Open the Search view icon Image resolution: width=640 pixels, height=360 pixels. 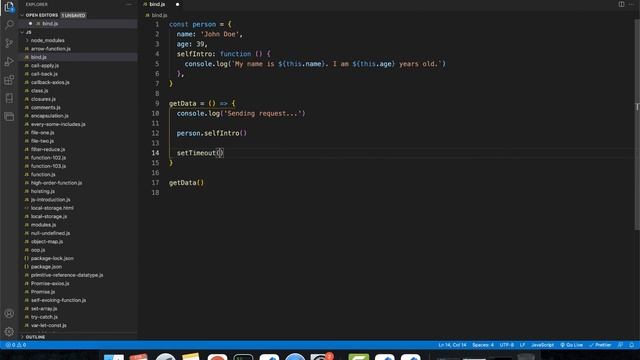pyautogui.click(x=9, y=25)
